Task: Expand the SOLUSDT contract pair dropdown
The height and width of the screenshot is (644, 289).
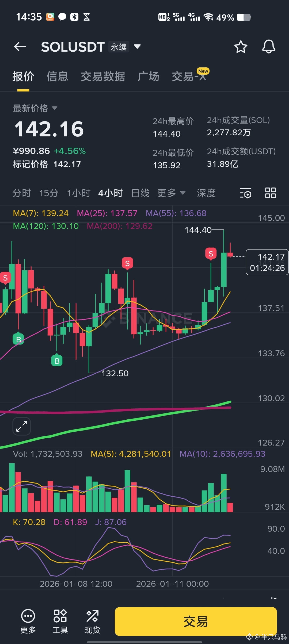Action: (x=137, y=47)
